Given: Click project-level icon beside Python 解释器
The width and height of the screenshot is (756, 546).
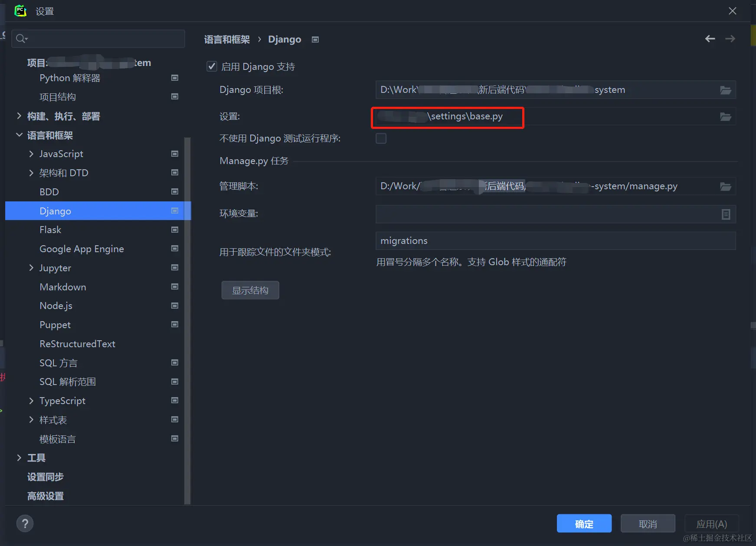Looking at the screenshot, I should 175,78.
